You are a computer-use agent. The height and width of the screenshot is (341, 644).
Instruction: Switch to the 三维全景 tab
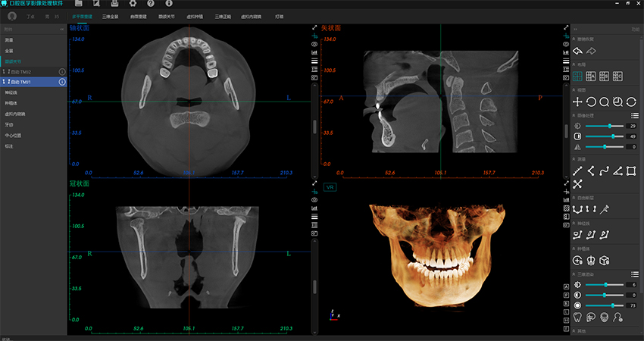(x=111, y=15)
